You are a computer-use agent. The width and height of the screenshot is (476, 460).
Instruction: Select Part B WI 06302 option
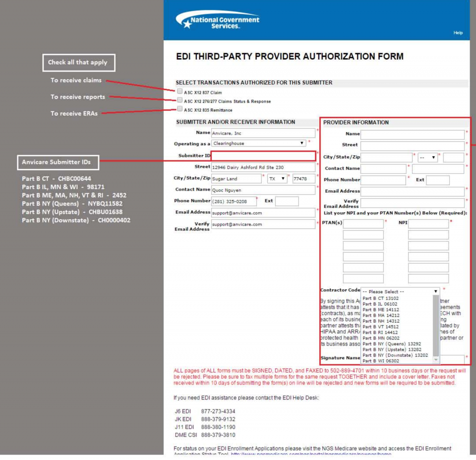(x=398, y=360)
